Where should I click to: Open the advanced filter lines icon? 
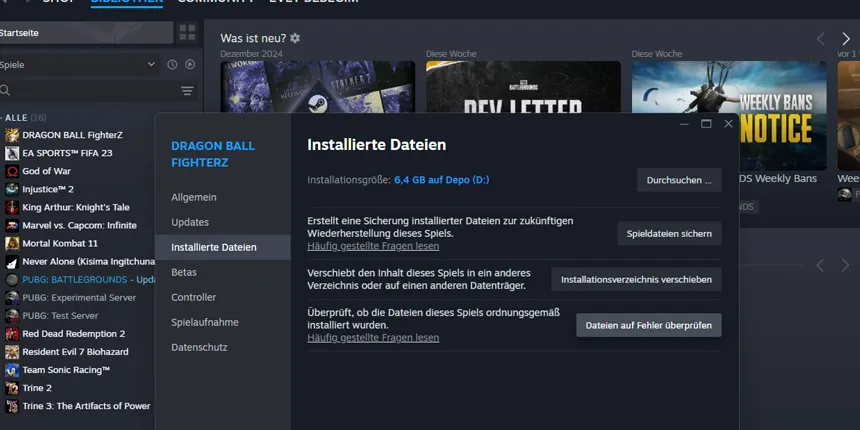(187, 90)
